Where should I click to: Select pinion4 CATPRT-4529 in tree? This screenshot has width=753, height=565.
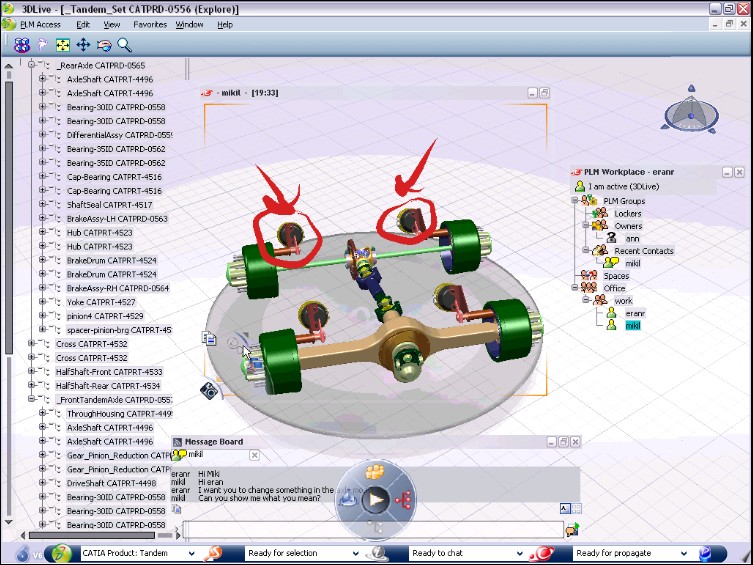105,316
